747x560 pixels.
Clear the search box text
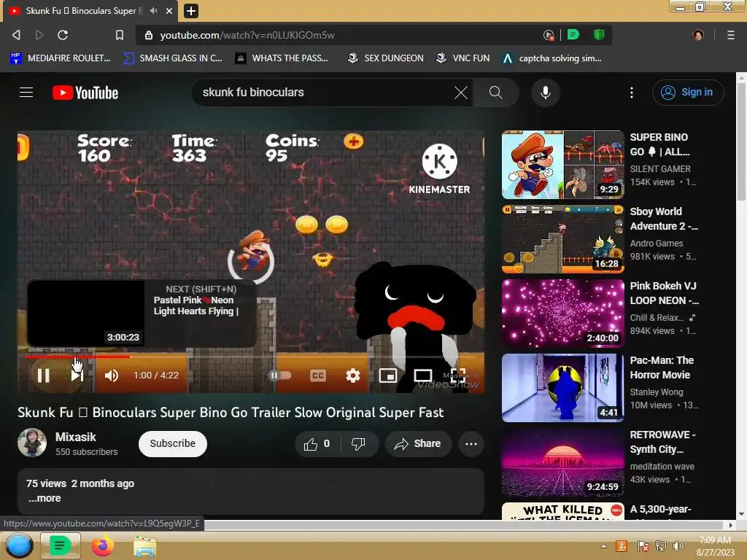[461, 93]
